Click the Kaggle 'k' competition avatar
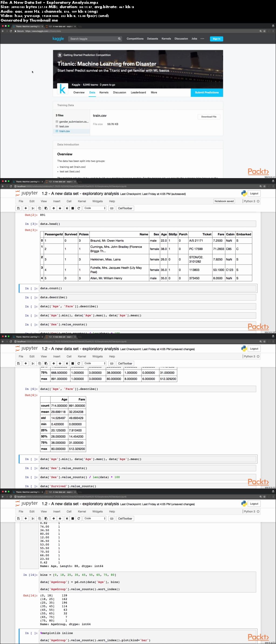276x644 pixels. pyautogui.click(x=63, y=89)
